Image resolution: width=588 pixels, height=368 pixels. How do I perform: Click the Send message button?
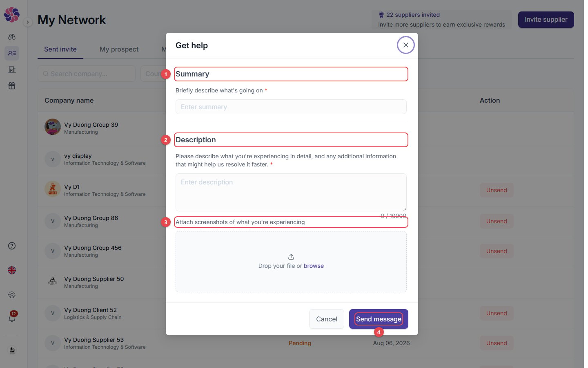(x=379, y=319)
